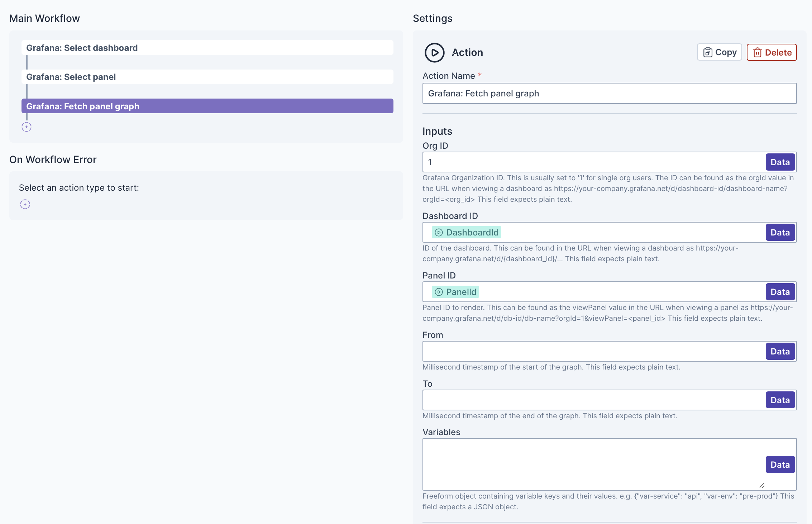Click the PanelId variable chip
Screen dimensions: 812x524
click(x=455, y=292)
